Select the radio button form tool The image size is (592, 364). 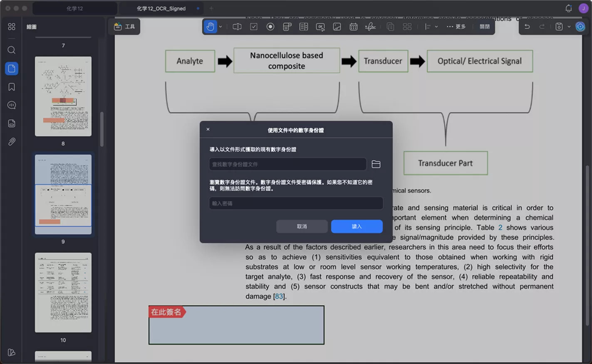pyautogui.click(x=270, y=27)
